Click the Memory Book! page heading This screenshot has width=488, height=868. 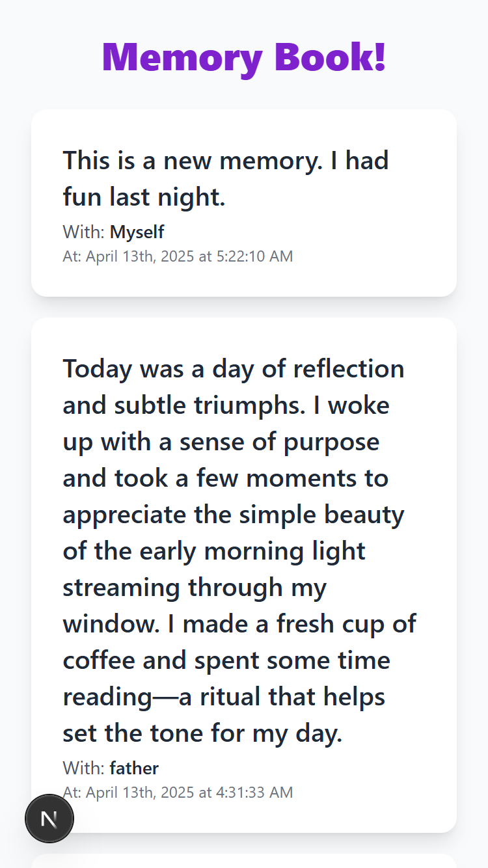coord(244,57)
